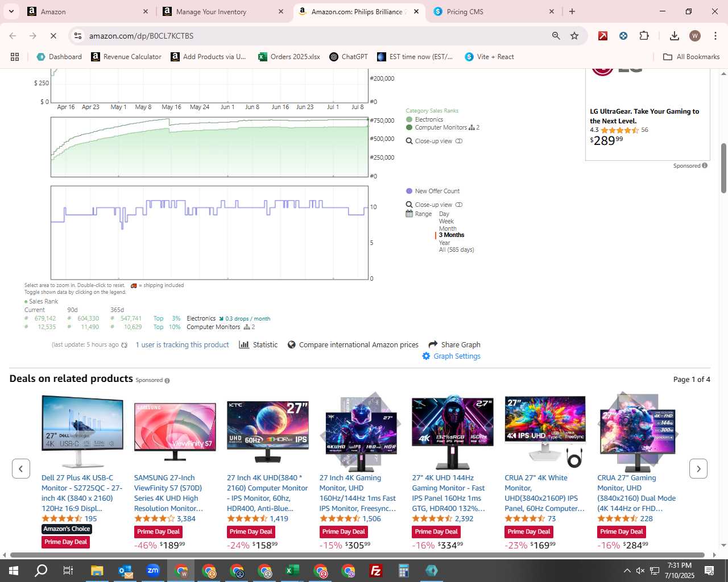Open the Chrome extensions puzzle icon

click(644, 36)
